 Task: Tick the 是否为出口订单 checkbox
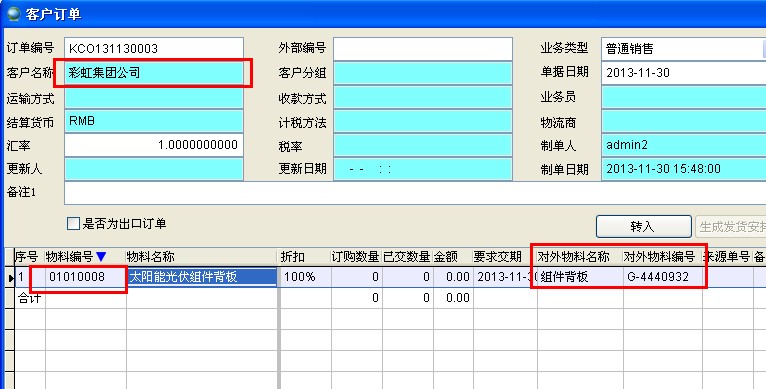click(x=73, y=224)
